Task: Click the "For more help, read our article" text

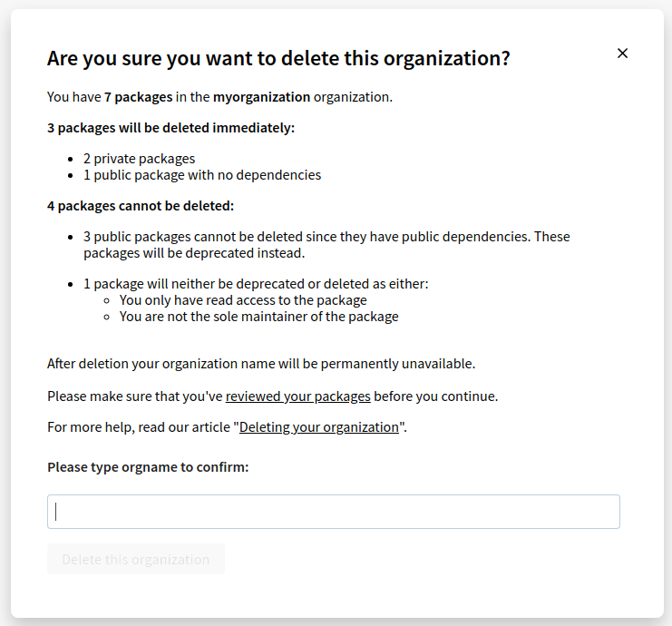Action: click(141, 427)
